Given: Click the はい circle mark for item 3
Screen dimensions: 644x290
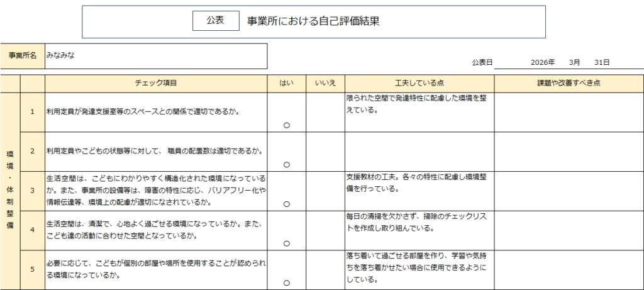Looking at the screenshot, I should click(287, 204).
